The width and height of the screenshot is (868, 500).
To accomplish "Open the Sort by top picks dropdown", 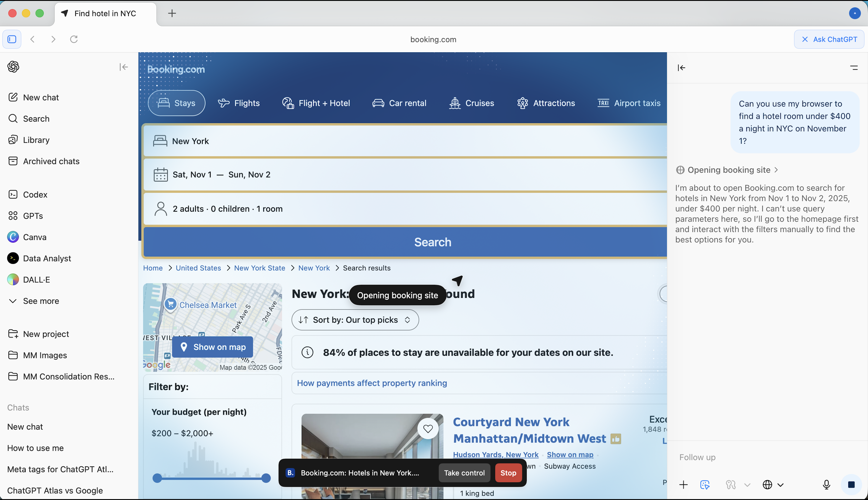I will pyautogui.click(x=355, y=320).
